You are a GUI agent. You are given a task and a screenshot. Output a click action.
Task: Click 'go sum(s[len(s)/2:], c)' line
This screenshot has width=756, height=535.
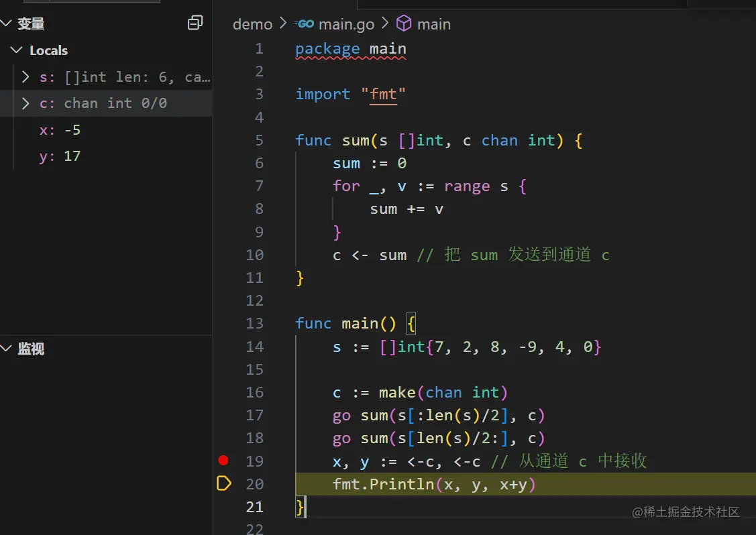coord(439,438)
